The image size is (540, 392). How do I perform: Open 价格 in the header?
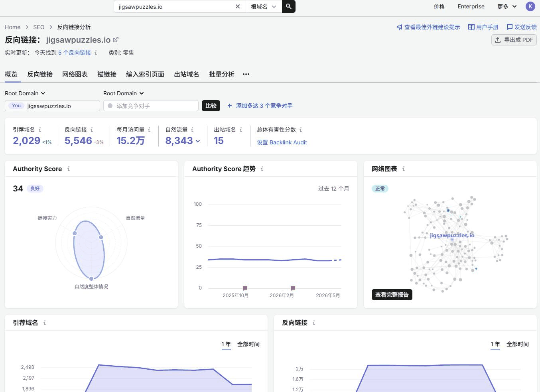[x=439, y=6]
